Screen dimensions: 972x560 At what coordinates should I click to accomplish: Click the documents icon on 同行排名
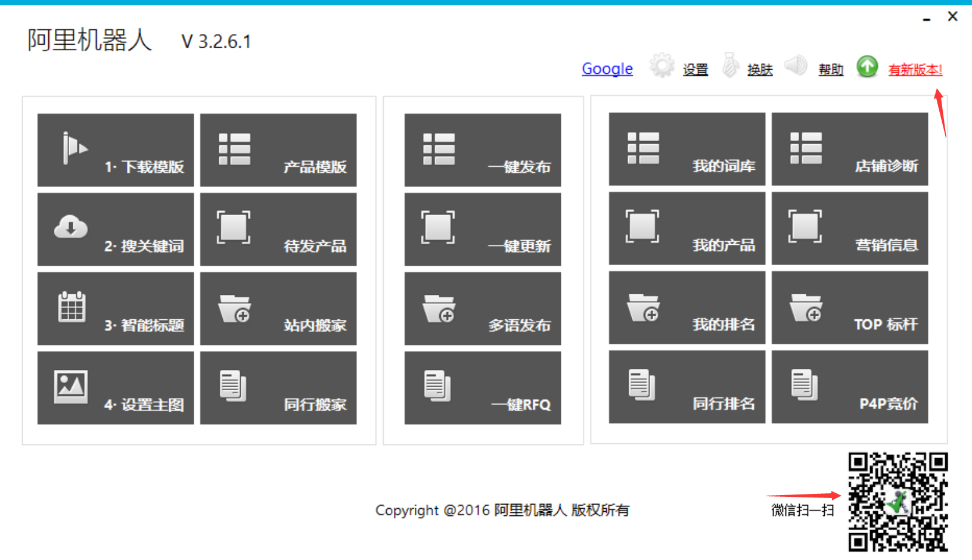point(642,384)
